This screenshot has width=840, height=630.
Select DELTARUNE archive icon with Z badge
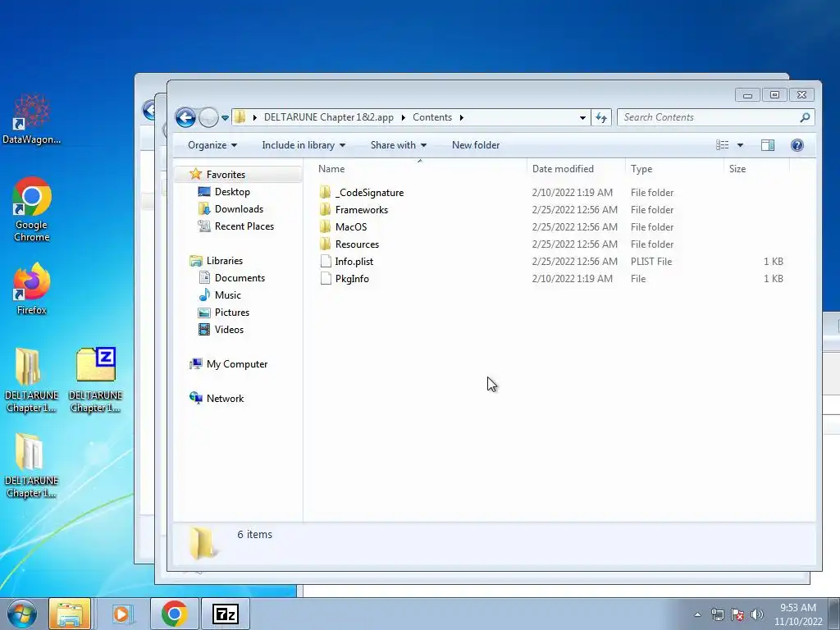pyautogui.click(x=96, y=379)
